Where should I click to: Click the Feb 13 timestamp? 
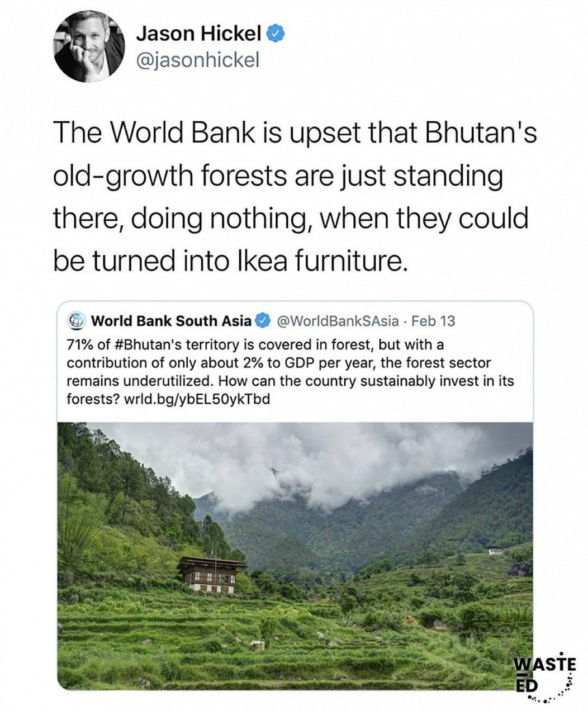[433, 321]
